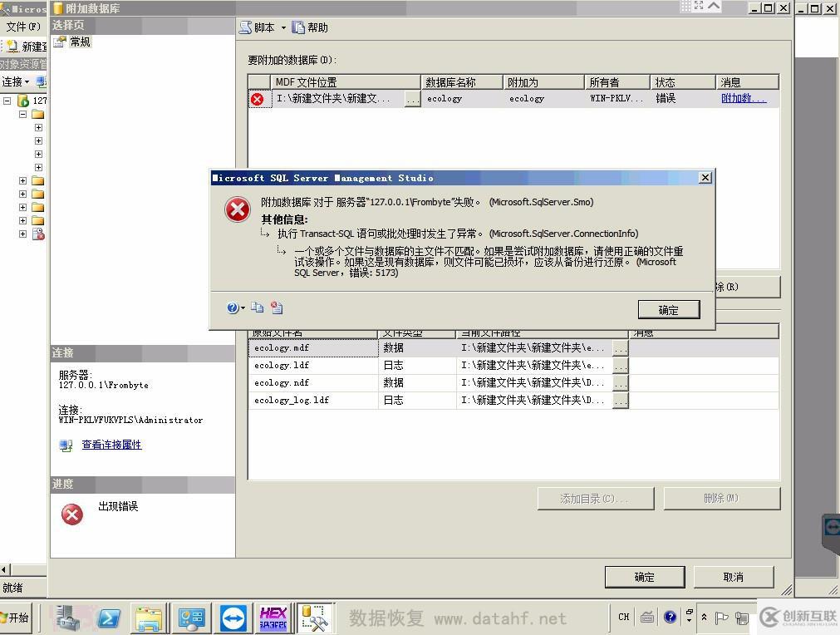Open 查看连接属性 link
The height and width of the screenshot is (635, 840).
(x=111, y=445)
